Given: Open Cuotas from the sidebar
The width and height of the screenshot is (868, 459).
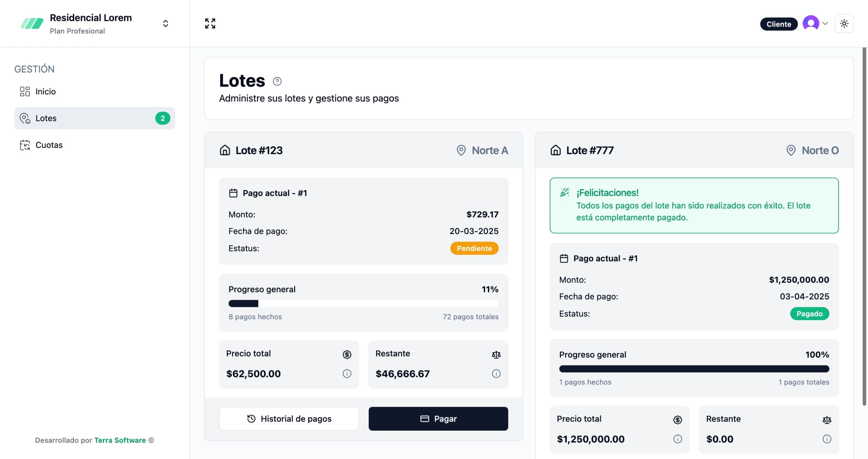Looking at the screenshot, I should [49, 145].
